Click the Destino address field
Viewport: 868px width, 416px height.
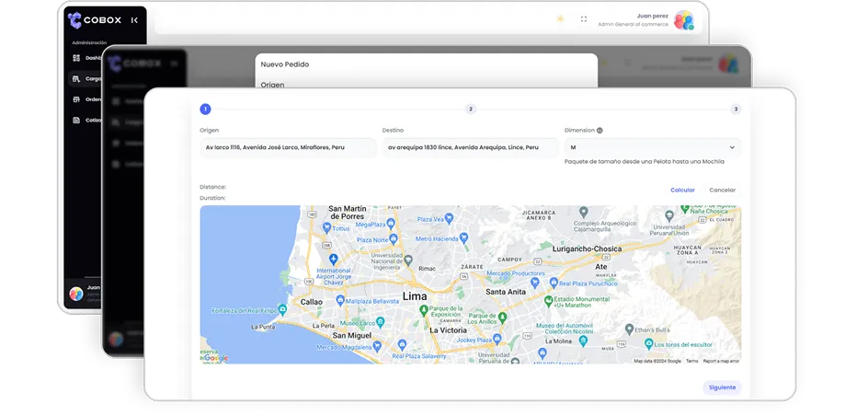click(470, 148)
